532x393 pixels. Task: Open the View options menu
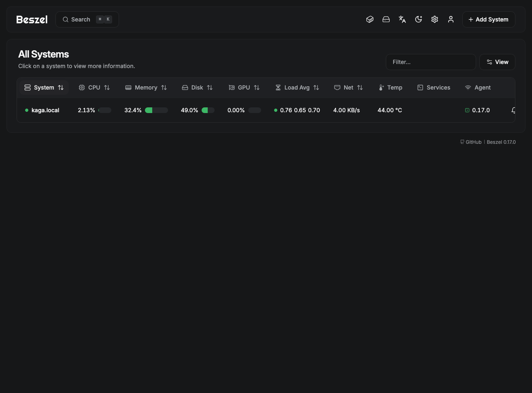(497, 62)
